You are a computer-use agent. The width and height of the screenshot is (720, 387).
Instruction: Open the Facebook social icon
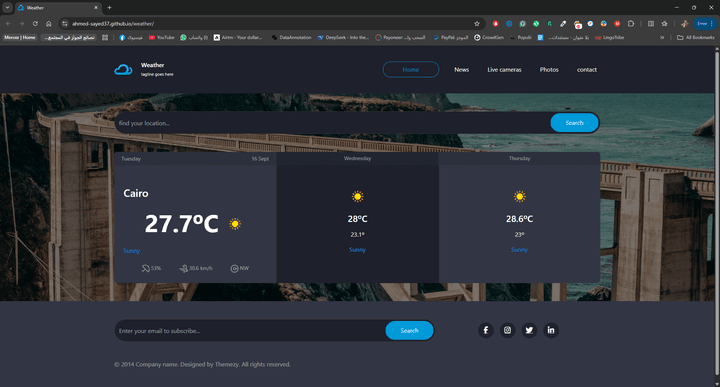pyautogui.click(x=486, y=330)
